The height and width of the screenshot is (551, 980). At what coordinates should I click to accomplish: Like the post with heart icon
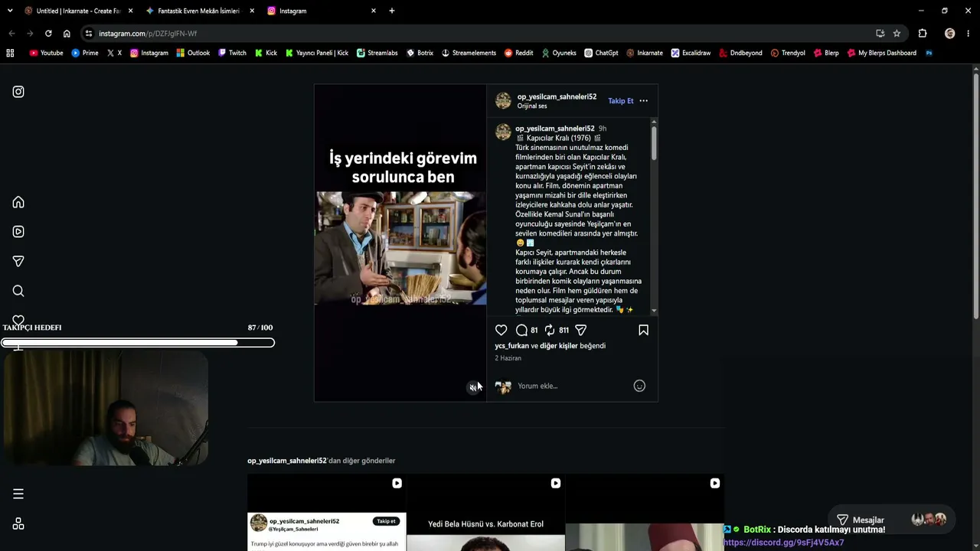click(x=501, y=330)
